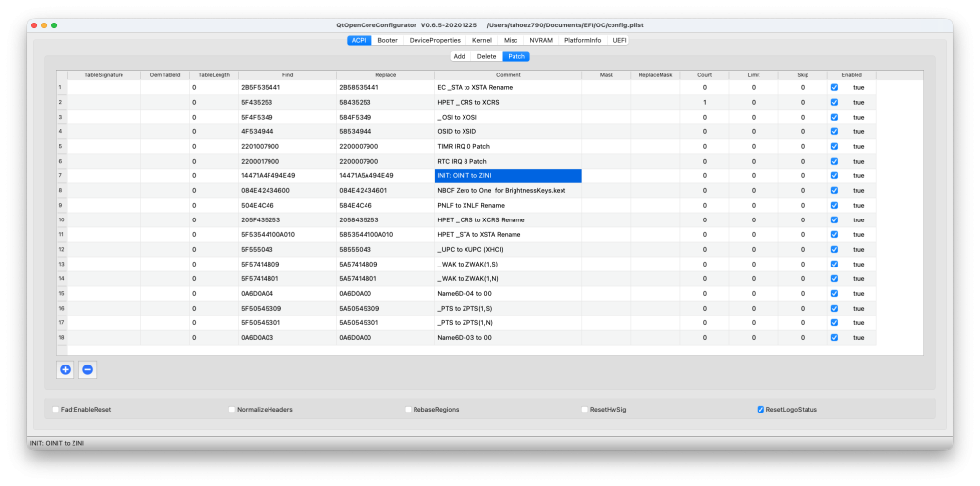Enable the RebaseRegions checkbox
Screen dimensions: 980x486
pyautogui.click(x=408, y=410)
